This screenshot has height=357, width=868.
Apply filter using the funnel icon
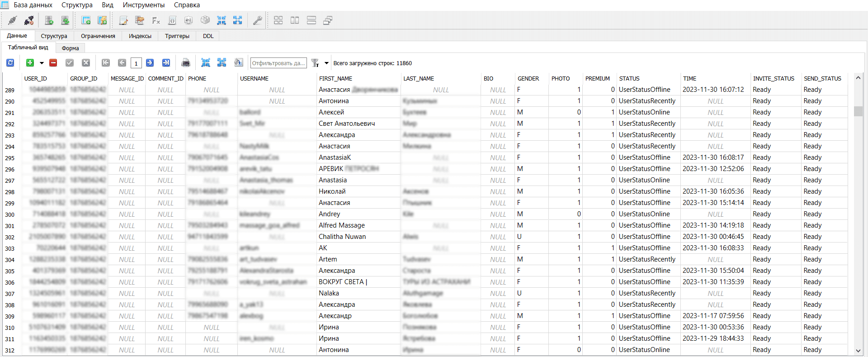(x=315, y=63)
